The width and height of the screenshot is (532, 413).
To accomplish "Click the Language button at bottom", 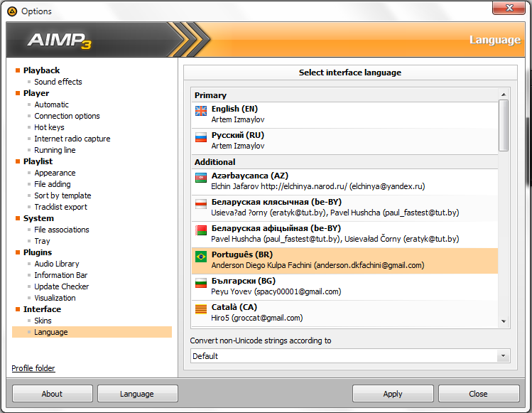I will pyautogui.click(x=137, y=394).
